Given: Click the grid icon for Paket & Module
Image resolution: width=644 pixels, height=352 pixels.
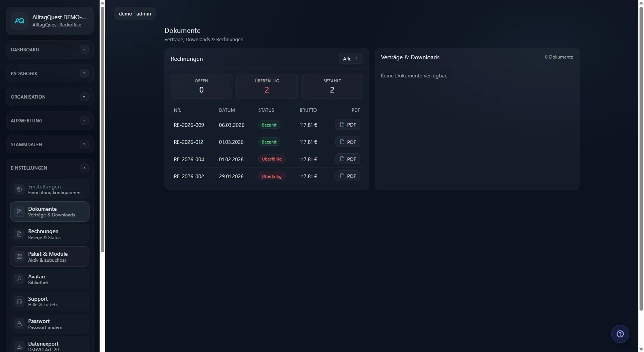Looking at the screenshot, I should point(19,257).
